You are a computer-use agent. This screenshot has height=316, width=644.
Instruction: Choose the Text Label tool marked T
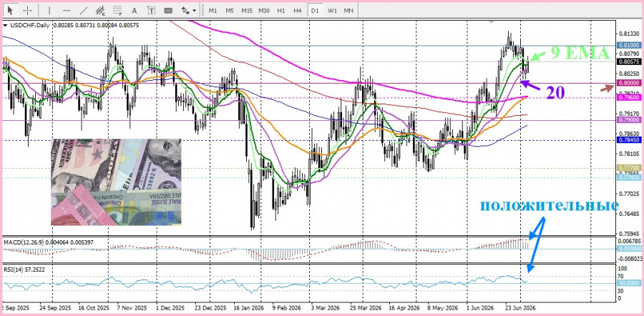click(151, 10)
